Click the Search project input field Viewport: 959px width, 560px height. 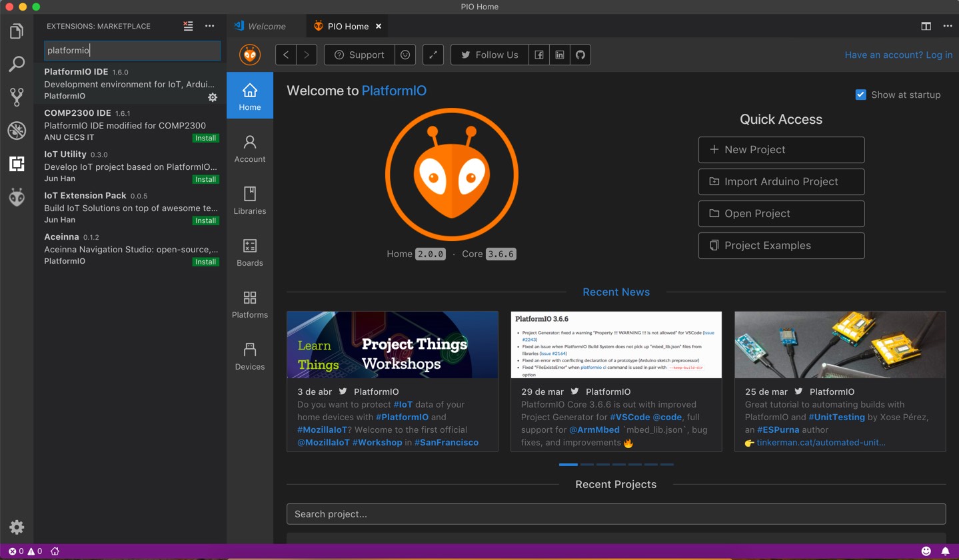pos(616,514)
